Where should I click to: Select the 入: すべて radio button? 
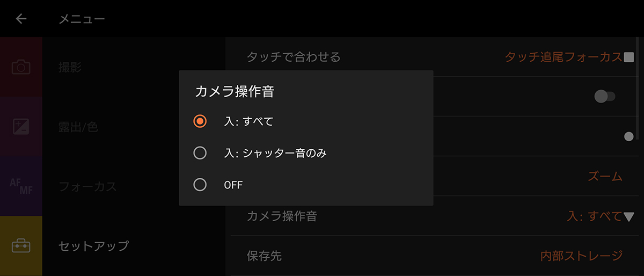tap(200, 121)
